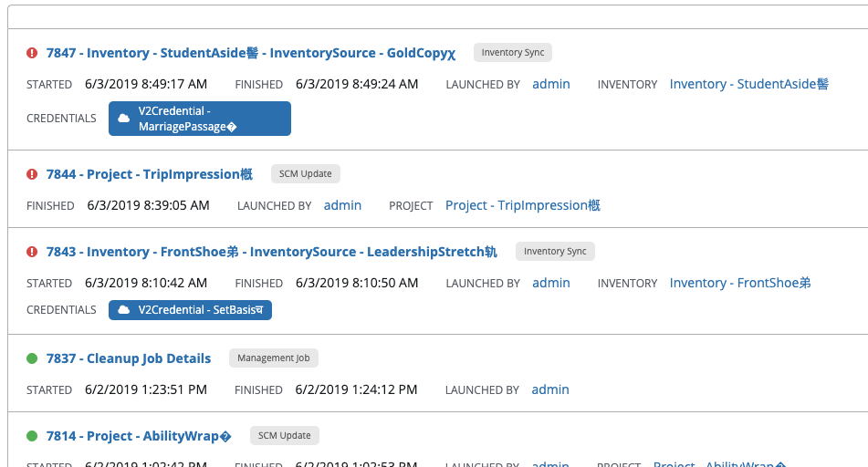This screenshot has width=868, height=467.
Task: Click LAUNCHED BY label in job 7837 row
Action: (482, 390)
